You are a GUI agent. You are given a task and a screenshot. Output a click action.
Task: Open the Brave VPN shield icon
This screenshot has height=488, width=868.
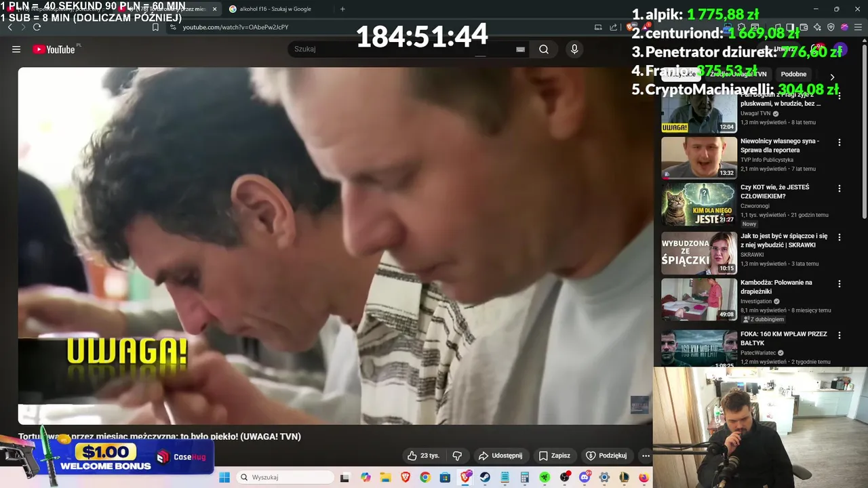pyautogui.click(x=831, y=27)
